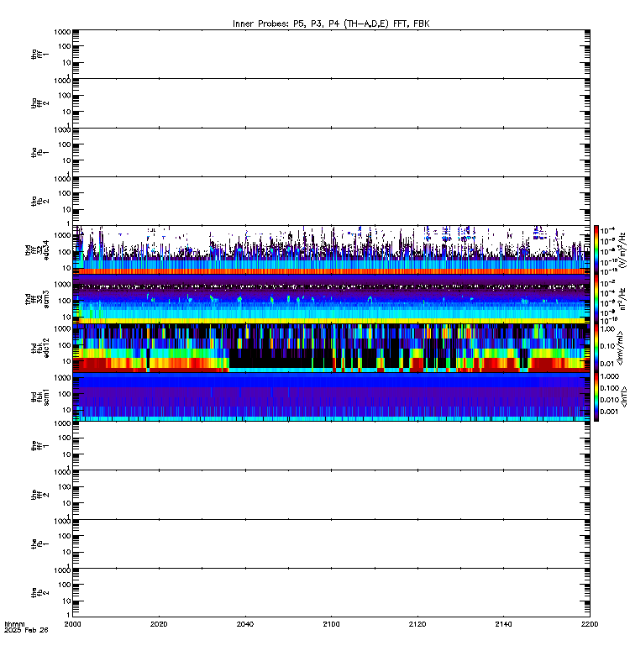Click the <|mV/m|> color bar

point(596,348)
